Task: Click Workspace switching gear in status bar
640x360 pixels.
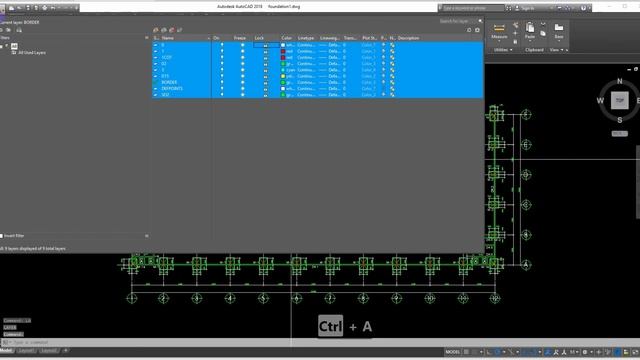Action: click(x=585, y=352)
